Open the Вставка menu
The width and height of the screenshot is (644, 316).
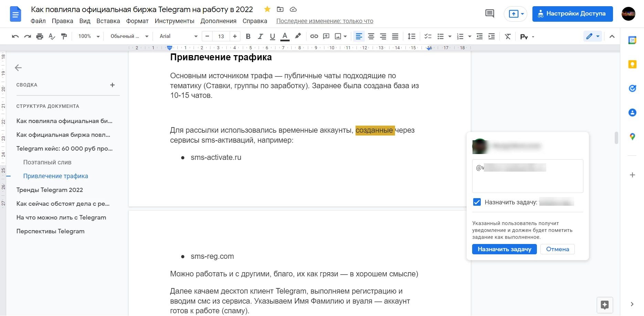[x=108, y=21]
